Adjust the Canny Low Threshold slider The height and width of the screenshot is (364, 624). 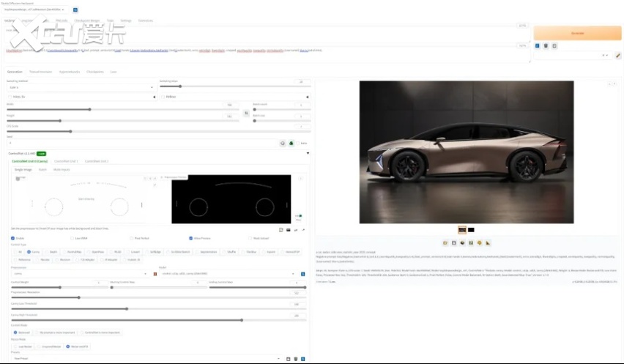127,309
